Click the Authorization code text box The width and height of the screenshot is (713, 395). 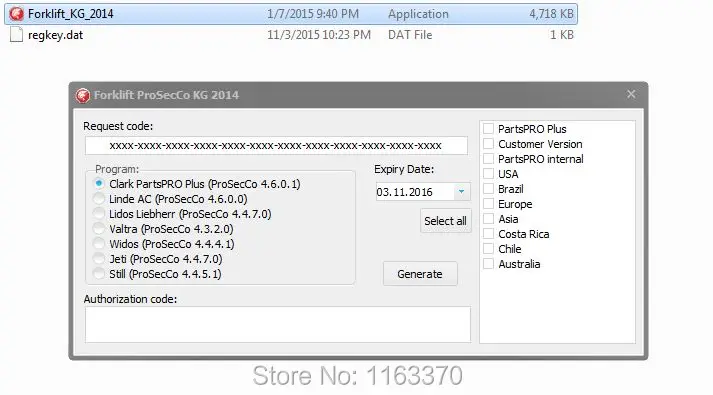pyautogui.click(x=277, y=324)
